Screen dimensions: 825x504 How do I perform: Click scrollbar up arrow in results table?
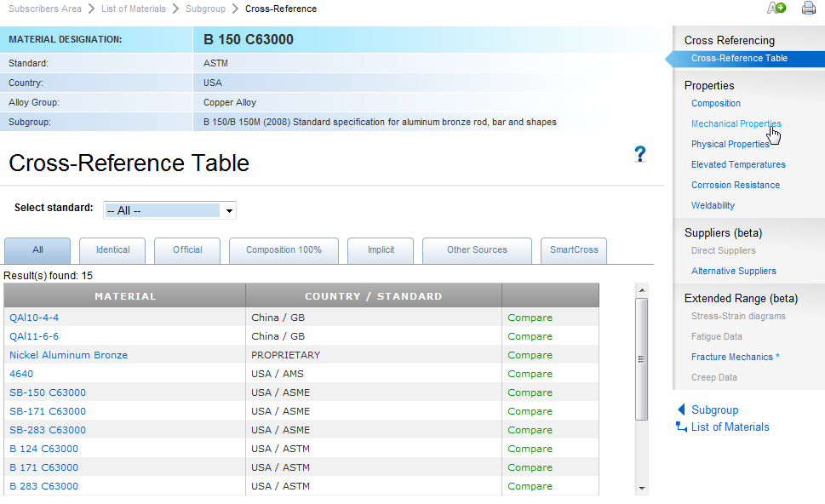point(642,290)
